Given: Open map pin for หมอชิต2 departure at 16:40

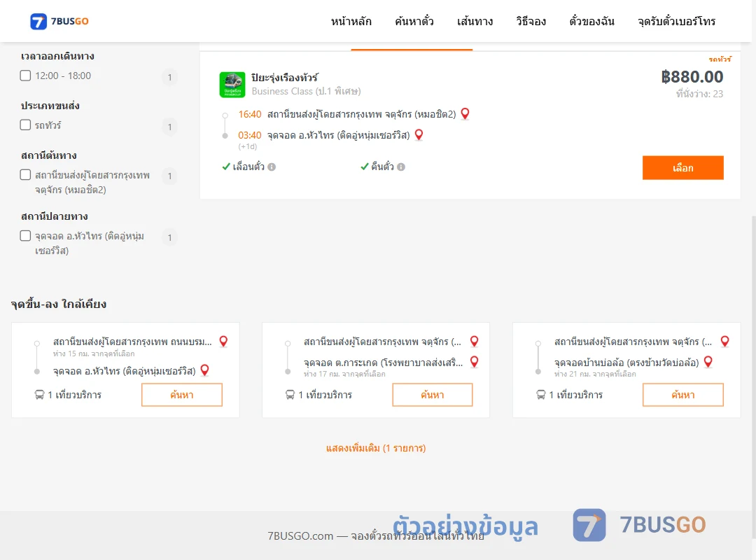Looking at the screenshot, I should (465, 114).
